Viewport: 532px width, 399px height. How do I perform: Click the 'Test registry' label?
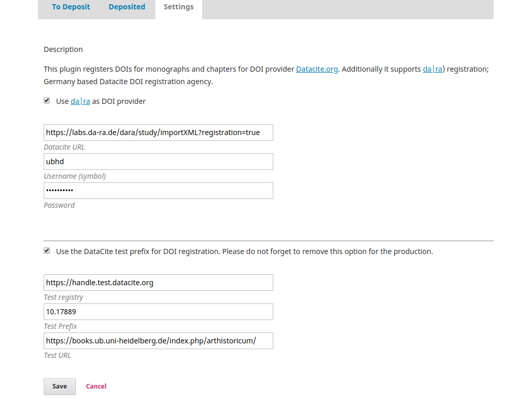click(63, 298)
